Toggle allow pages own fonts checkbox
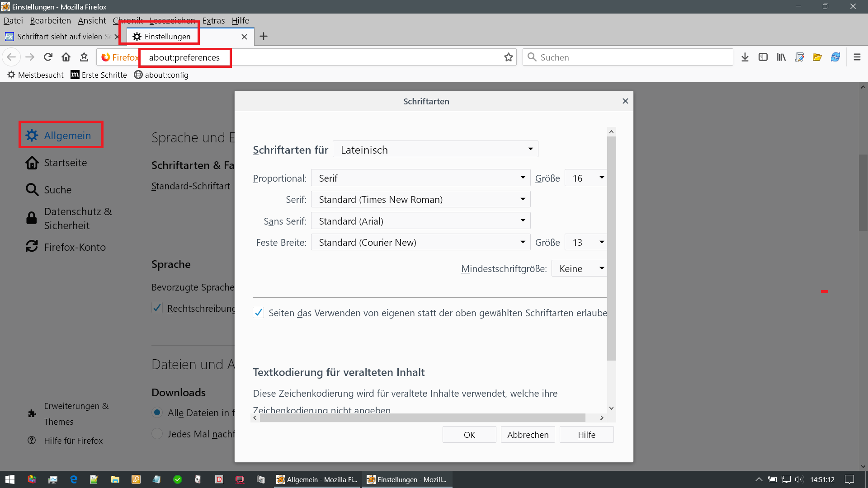Image resolution: width=868 pixels, height=488 pixels. click(x=258, y=313)
